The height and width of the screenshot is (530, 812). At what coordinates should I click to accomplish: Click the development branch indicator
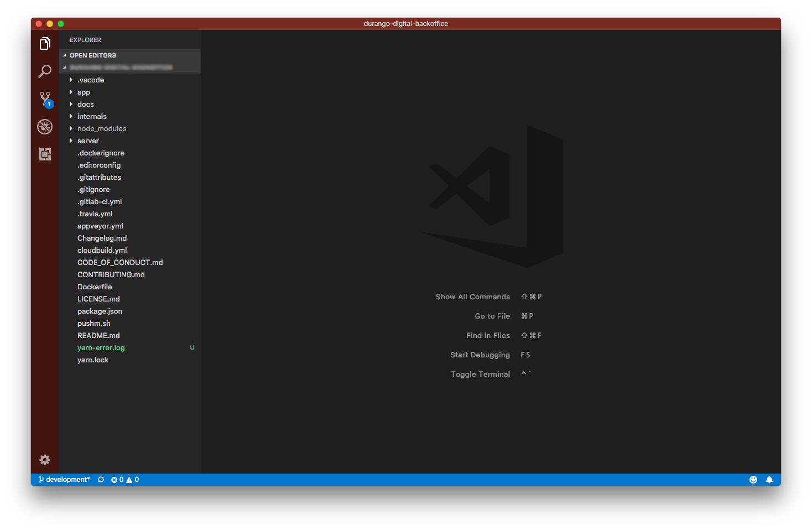point(64,480)
